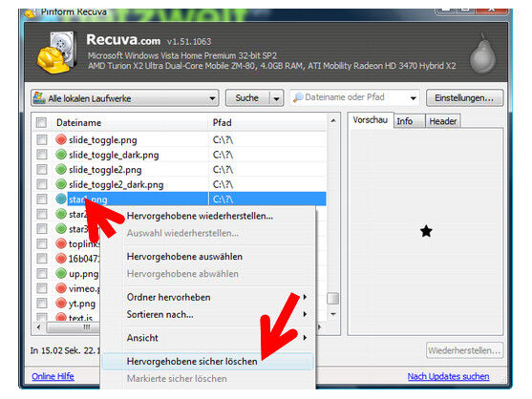Image resolution: width=532 pixels, height=399 pixels.
Task: Click the file list scroll-down arrow
Action: click(x=333, y=314)
